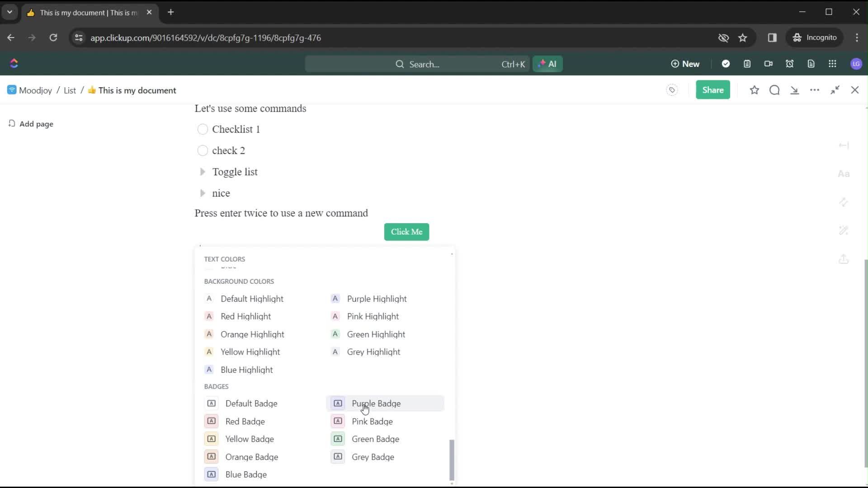Viewport: 868px width, 488px height.
Task: Open the apps grid icon
Action: coord(832,64)
